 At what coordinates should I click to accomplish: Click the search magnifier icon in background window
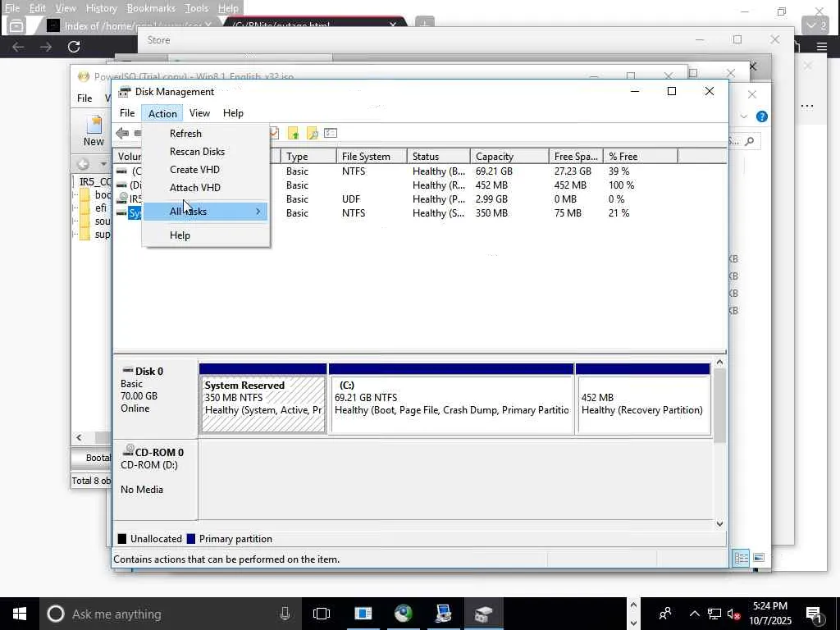pos(750,141)
